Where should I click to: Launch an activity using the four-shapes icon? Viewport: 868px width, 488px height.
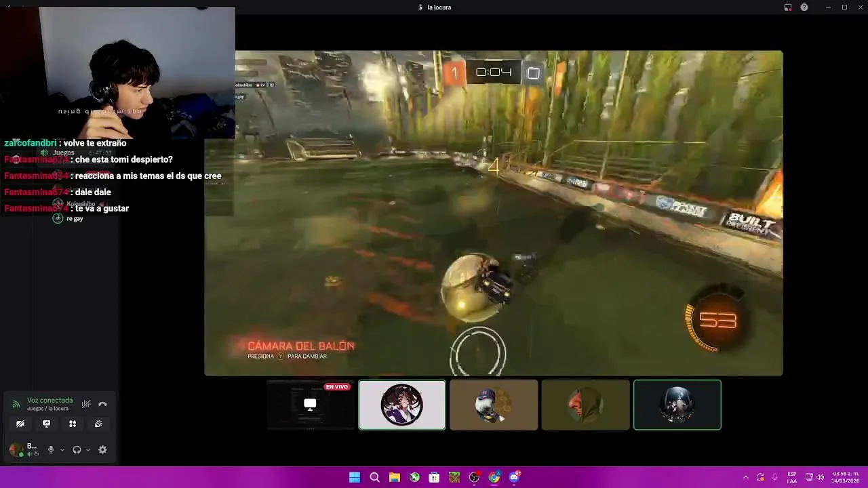73,424
